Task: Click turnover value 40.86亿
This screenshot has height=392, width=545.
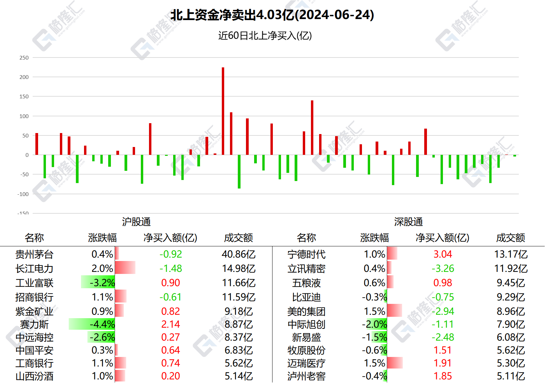Action: [x=238, y=254]
